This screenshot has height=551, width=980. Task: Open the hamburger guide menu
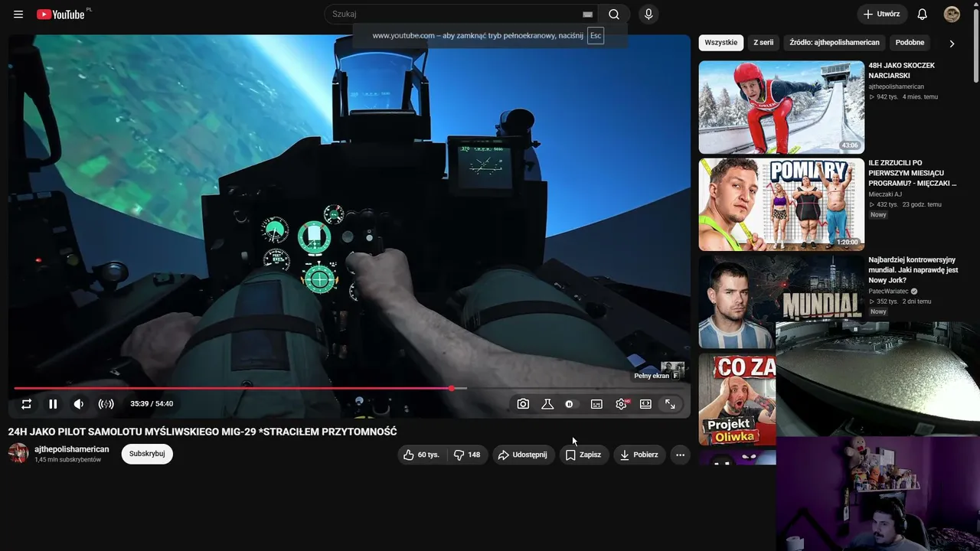(x=18, y=15)
